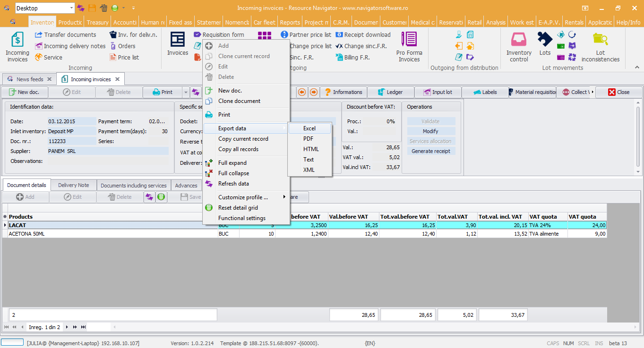Open the Desktop profile combo box
Screen dimensions: 644x348
[45, 8]
